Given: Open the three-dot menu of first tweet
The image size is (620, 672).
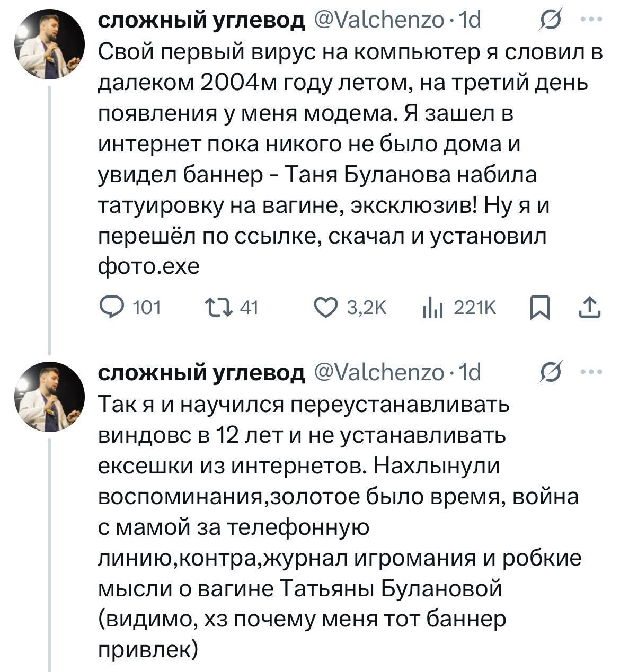Looking at the screenshot, I should 591,20.
